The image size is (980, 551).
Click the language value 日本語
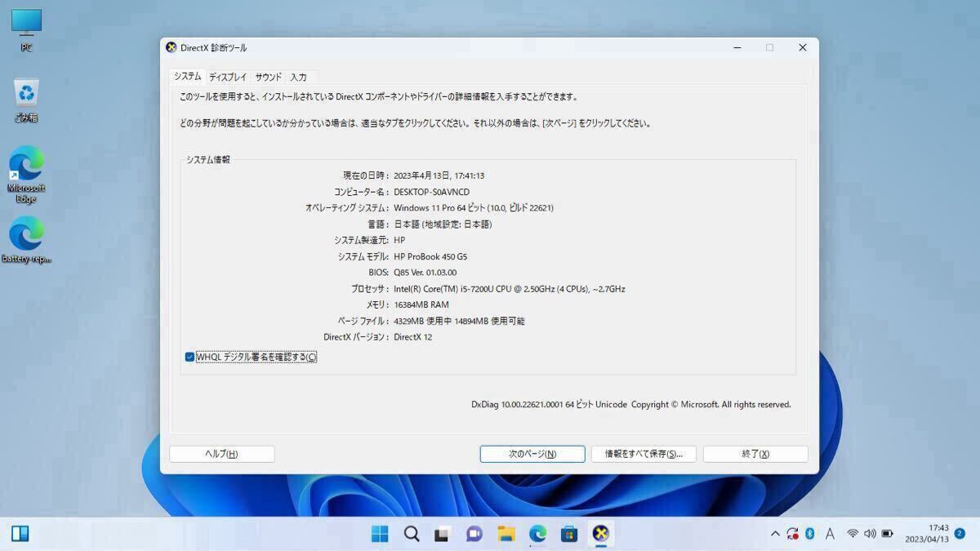pyautogui.click(x=443, y=224)
